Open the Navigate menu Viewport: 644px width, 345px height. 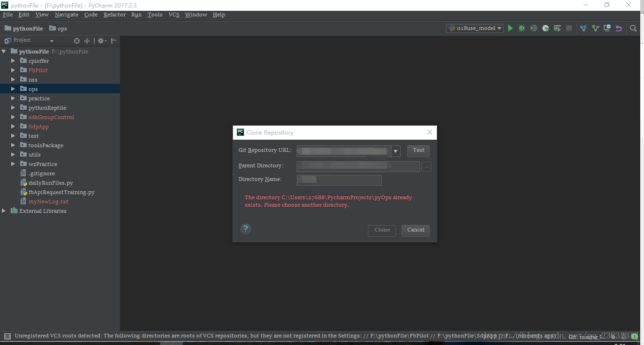[x=67, y=15]
